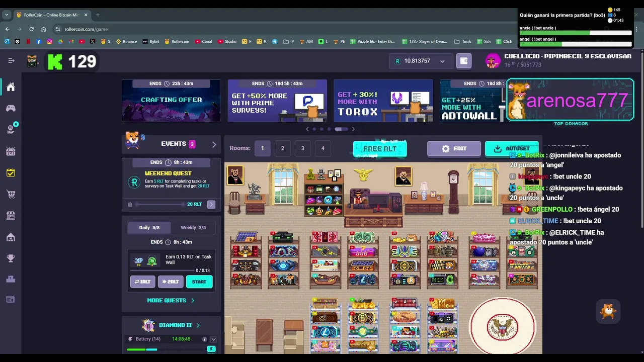Screen dimensions: 644x362
Task: Select room 1 tab
Action: pyautogui.click(x=262, y=148)
